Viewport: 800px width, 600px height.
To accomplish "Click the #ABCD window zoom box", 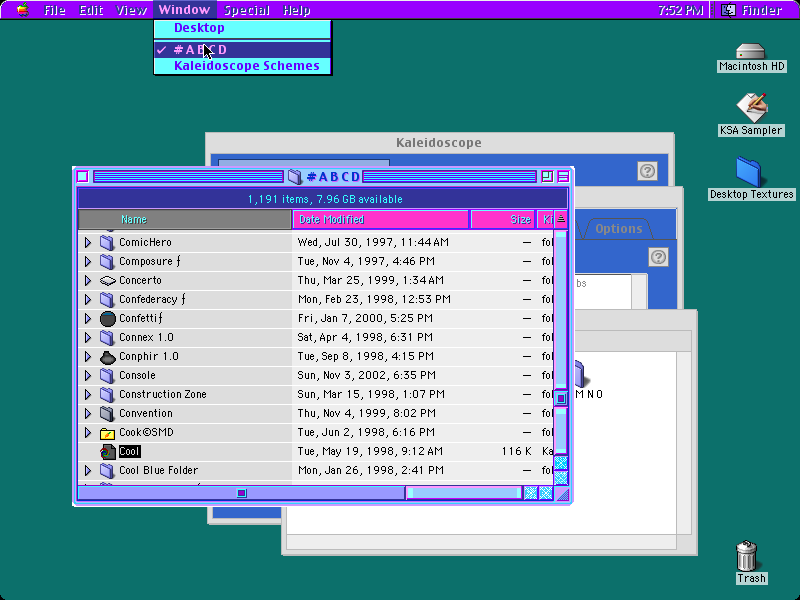I will click(x=547, y=177).
